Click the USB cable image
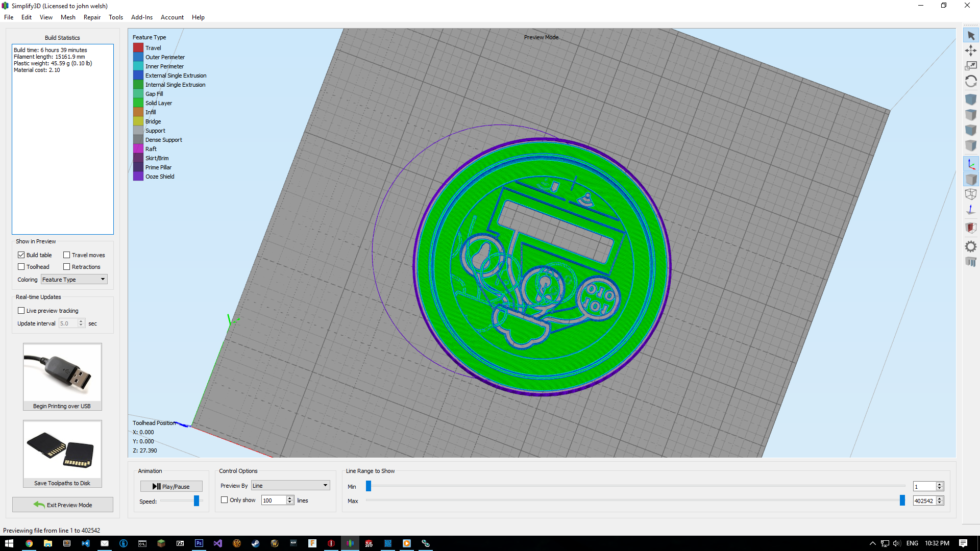The image size is (980, 551). (62, 372)
